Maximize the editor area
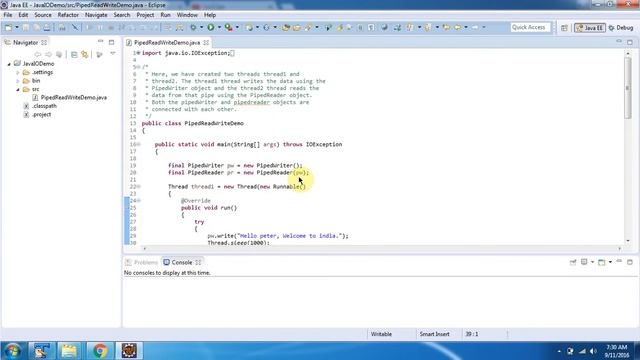The image size is (640, 360). 630,42
